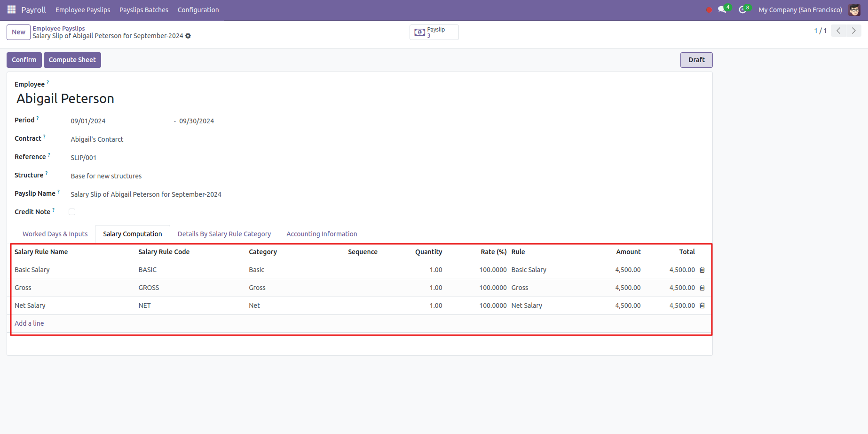Delete the Basic Salary line
The height and width of the screenshot is (434, 868).
point(702,270)
